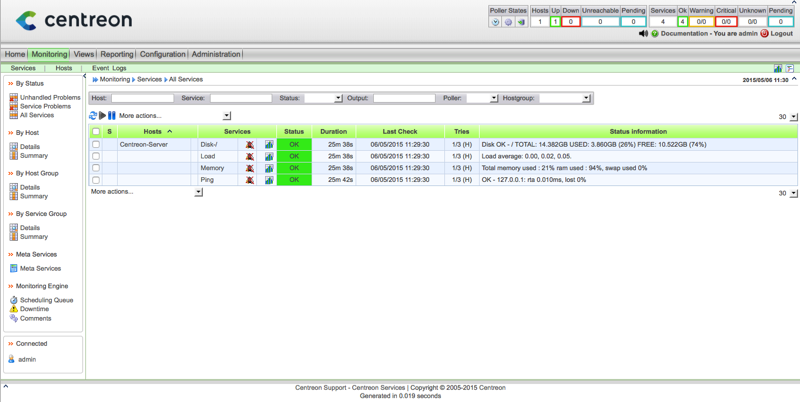The width and height of the screenshot is (800, 402).
Task: Pause auto-refresh with the pause icon
Action: (x=112, y=116)
